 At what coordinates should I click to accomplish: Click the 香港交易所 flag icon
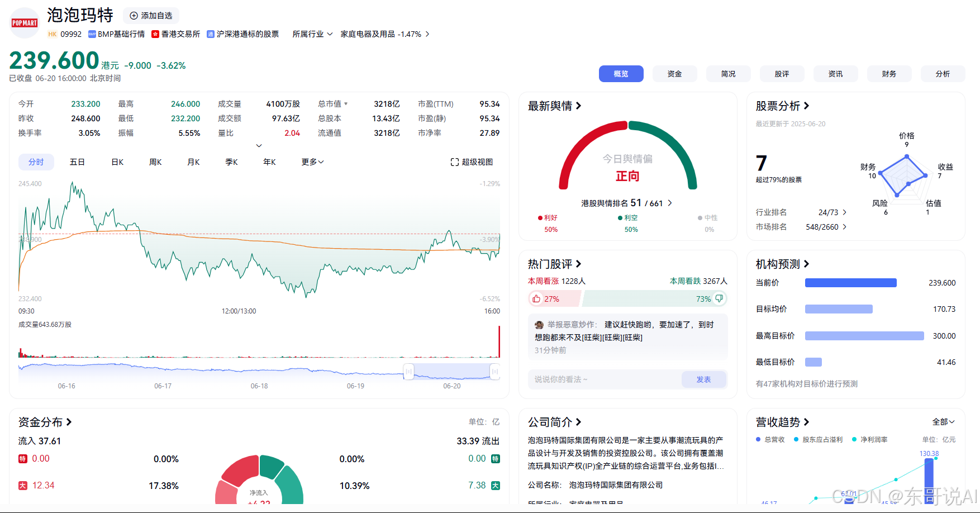click(x=155, y=34)
